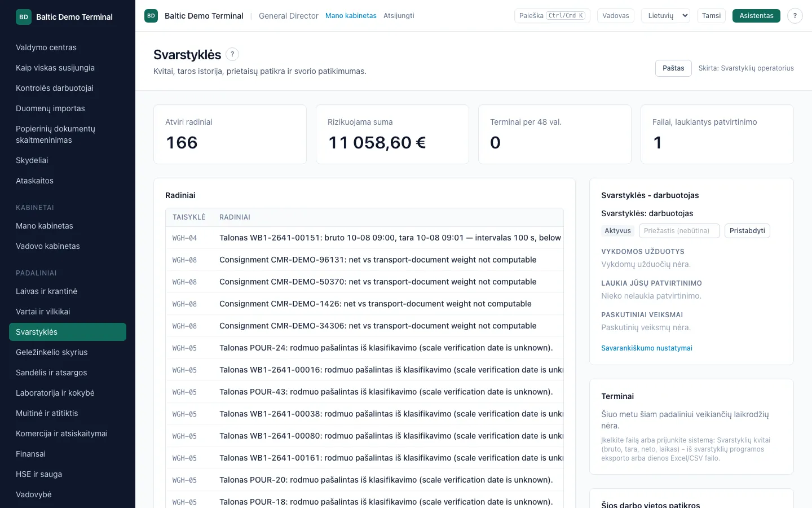Screen dimensions: 812x508
Task: Click the Vadovas guide button
Action: tap(616, 16)
